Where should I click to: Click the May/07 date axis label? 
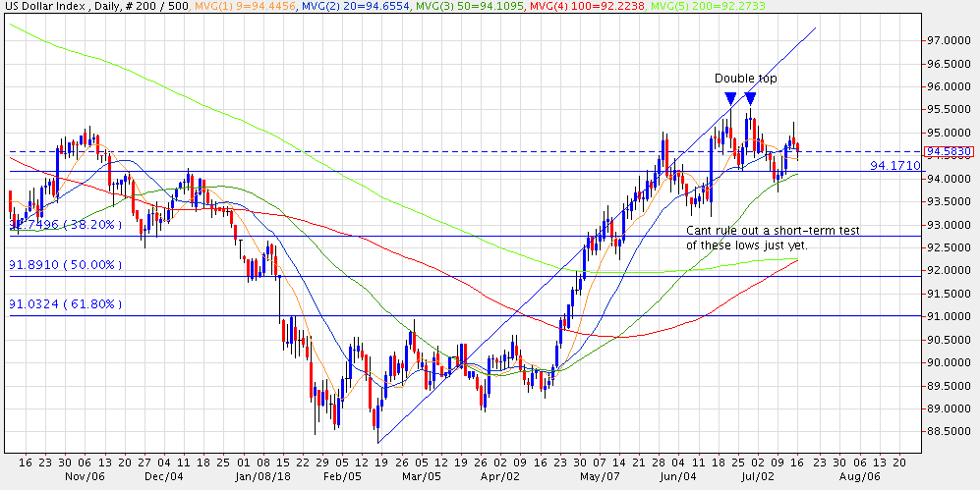(x=599, y=477)
